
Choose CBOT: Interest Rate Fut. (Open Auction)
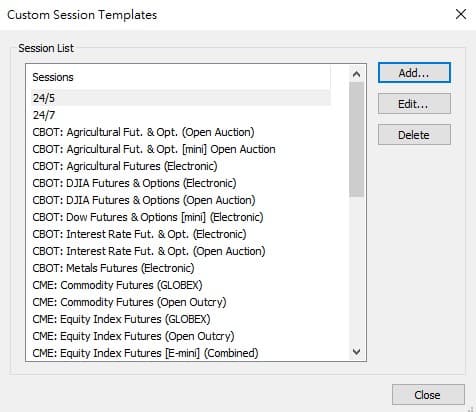pos(149,251)
